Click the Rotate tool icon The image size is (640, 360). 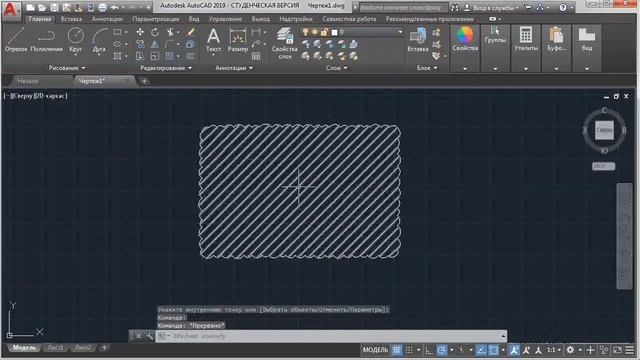coord(155,32)
